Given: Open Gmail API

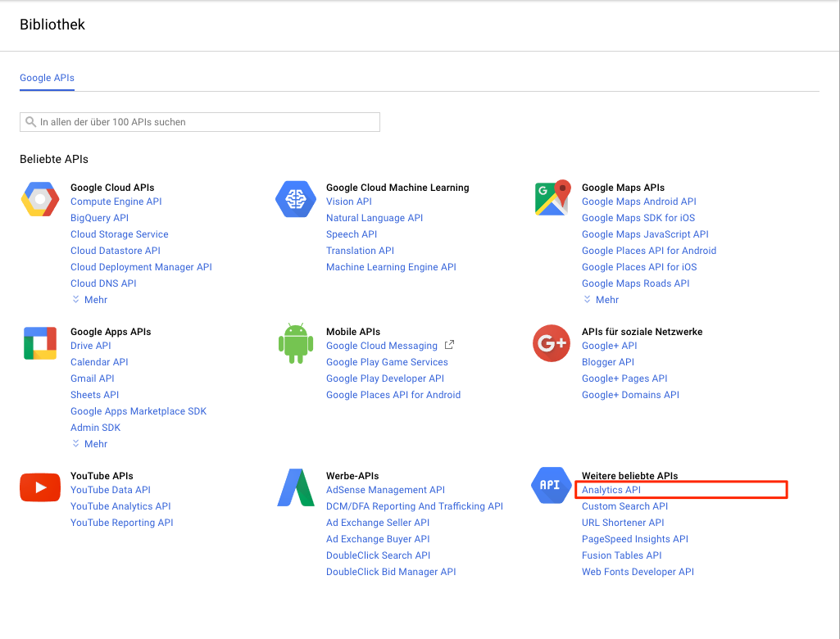Looking at the screenshot, I should (x=93, y=378).
